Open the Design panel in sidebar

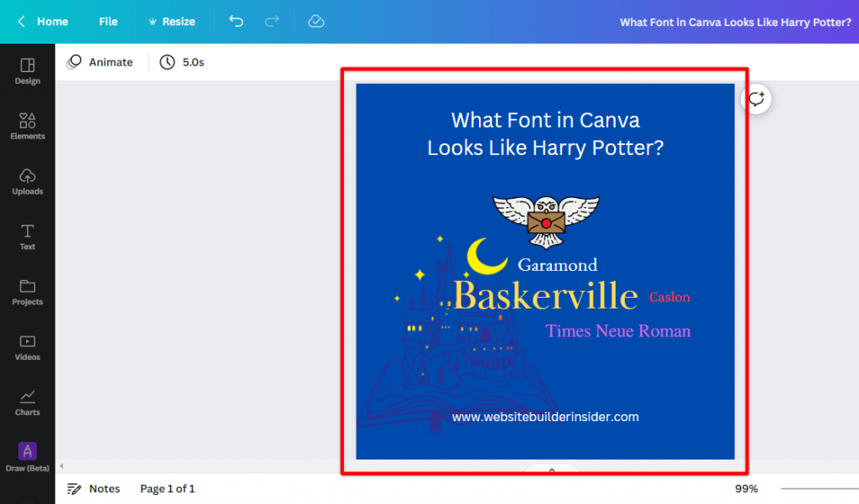point(27,70)
